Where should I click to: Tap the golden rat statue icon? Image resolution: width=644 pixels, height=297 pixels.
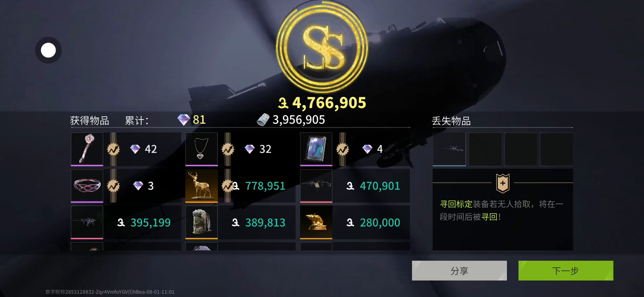[x=316, y=222]
